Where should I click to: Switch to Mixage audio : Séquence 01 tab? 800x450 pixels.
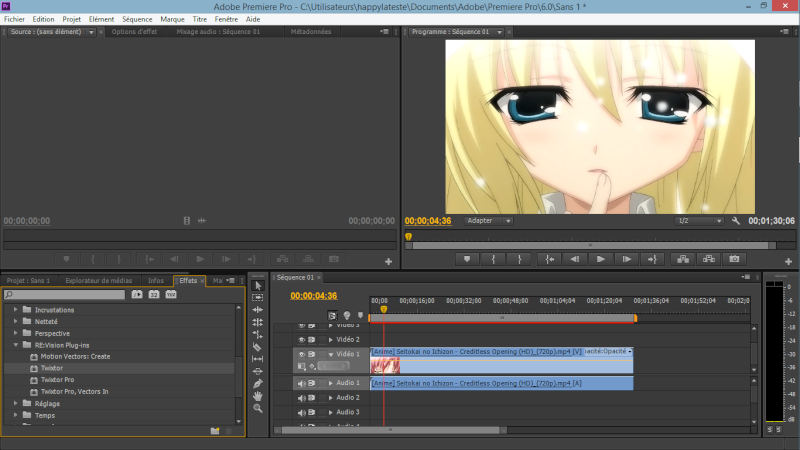click(x=218, y=32)
